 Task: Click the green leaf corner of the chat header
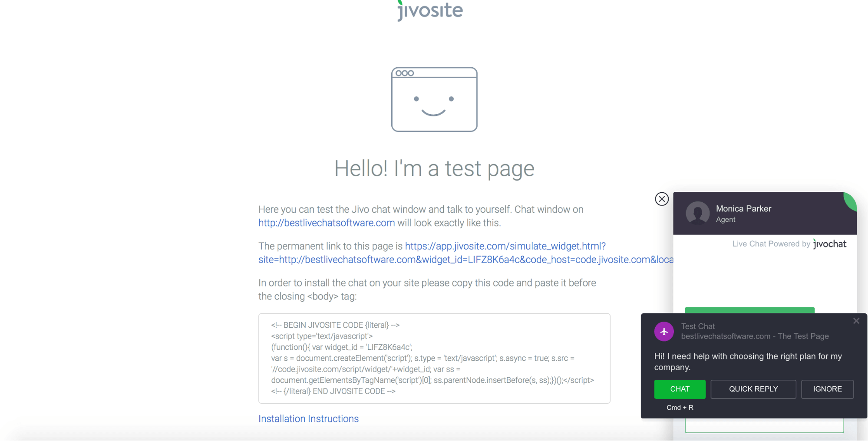850,201
